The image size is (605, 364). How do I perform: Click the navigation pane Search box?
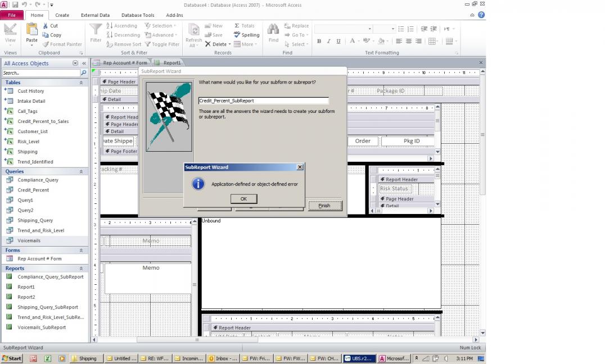[x=41, y=73]
